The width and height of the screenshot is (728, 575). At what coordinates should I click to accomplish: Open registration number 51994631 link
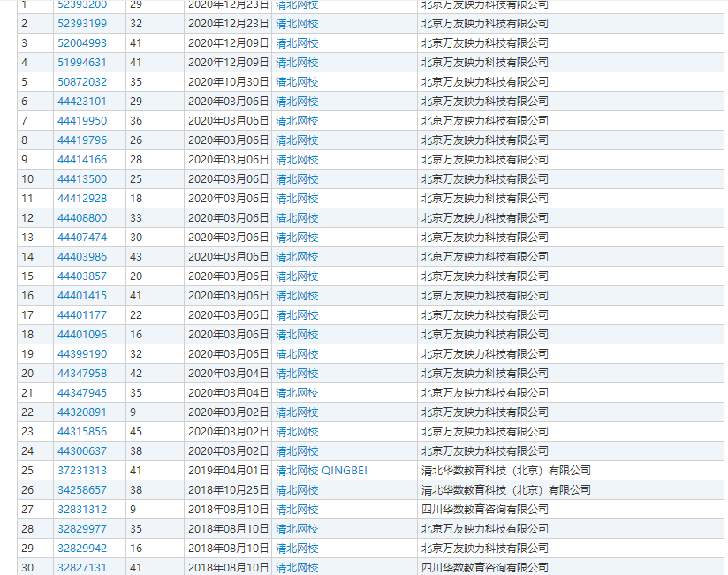tap(82, 63)
